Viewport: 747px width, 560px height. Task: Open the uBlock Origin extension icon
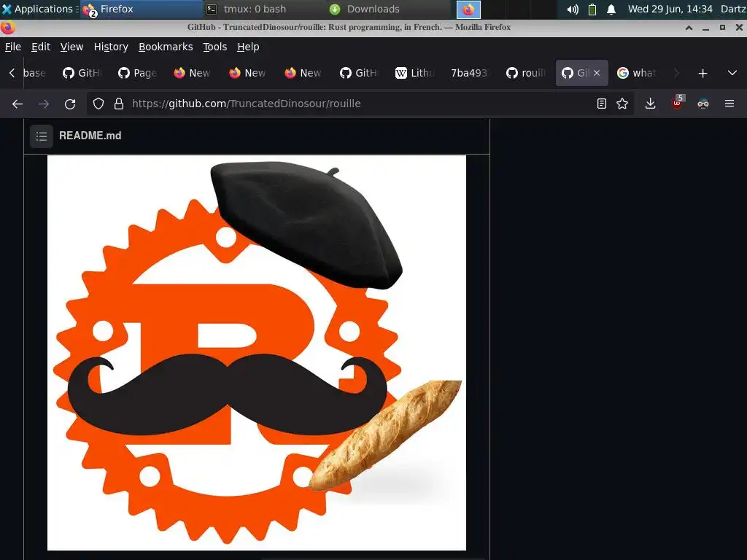678,103
